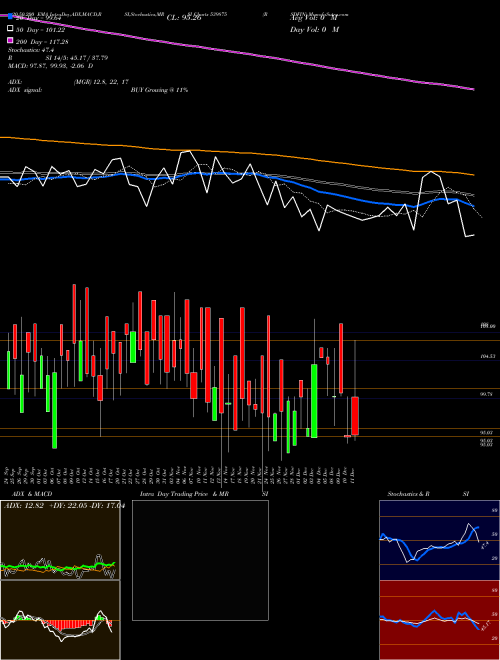Click the white 50 Day legend swatch
Viewport: 500px width, 660px height.
coord(11,29)
